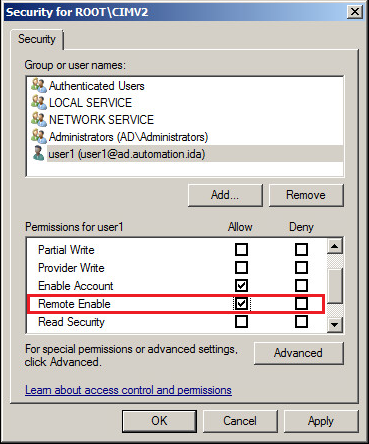Image resolution: width=369 pixels, height=444 pixels.
Task: Click the permissions list scroll down arrow
Action: (335, 324)
